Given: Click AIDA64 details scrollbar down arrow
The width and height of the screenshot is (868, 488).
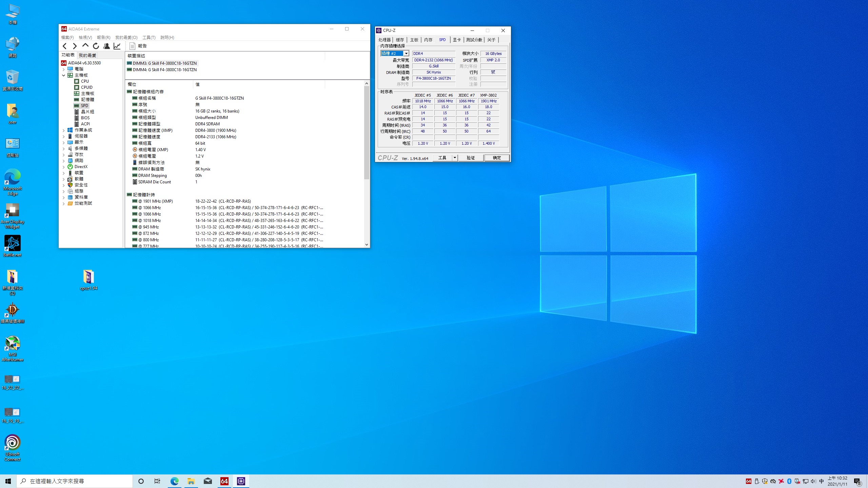Looking at the screenshot, I should point(367,245).
